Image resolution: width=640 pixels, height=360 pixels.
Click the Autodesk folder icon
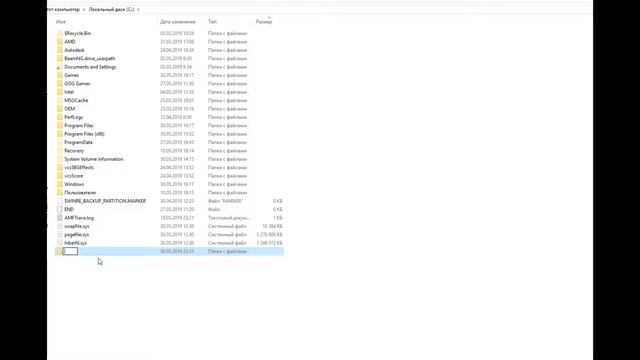pyautogui.click(x=60, y=50)
